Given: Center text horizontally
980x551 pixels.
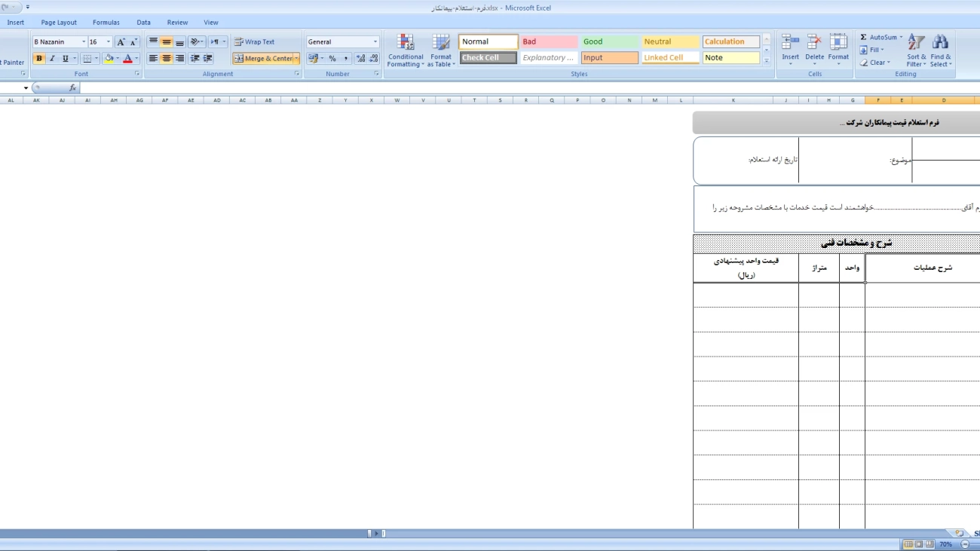Looking at the screenshot, I should (x=167, y=59).
